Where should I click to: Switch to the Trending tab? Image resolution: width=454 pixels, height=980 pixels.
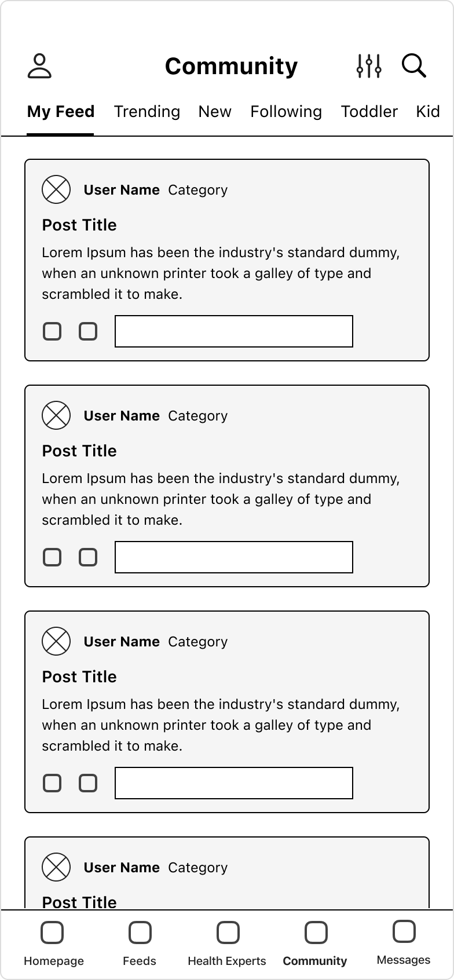pyautogui.click(x=147, y=111)
